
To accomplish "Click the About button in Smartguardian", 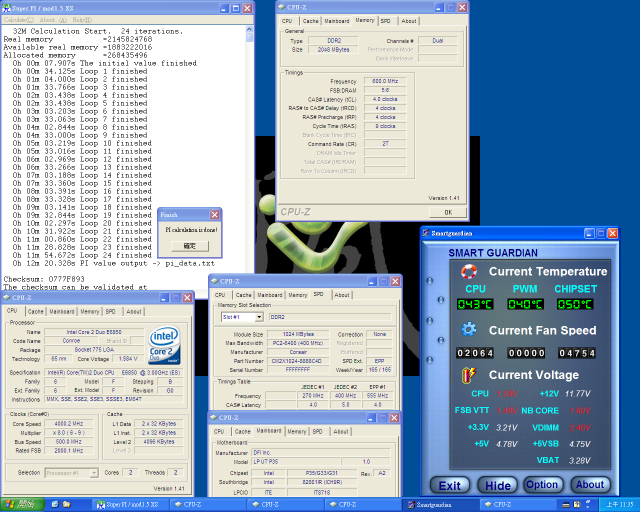I will click(x=590, y=485).
